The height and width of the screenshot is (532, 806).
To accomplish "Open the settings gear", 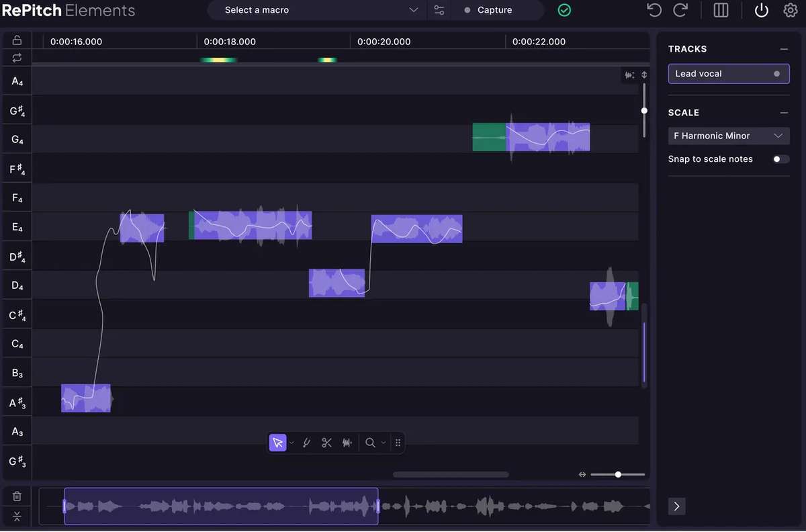I will tap(790, 10).
